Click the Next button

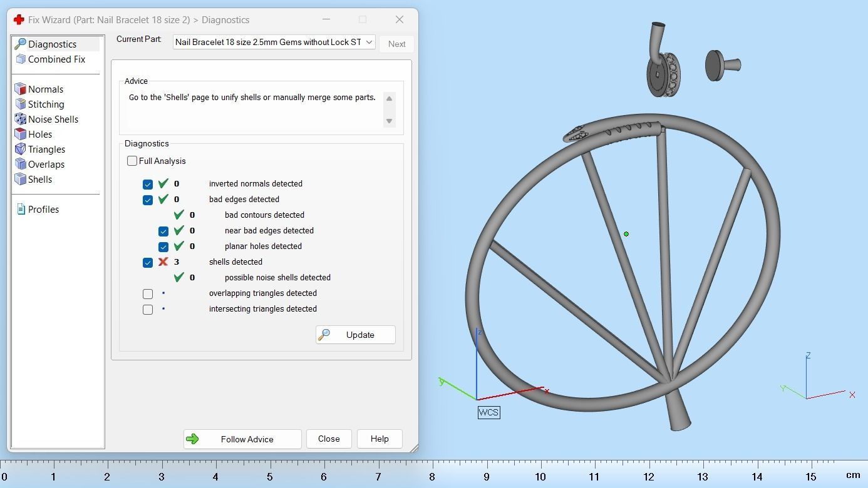tap(396, 44)
